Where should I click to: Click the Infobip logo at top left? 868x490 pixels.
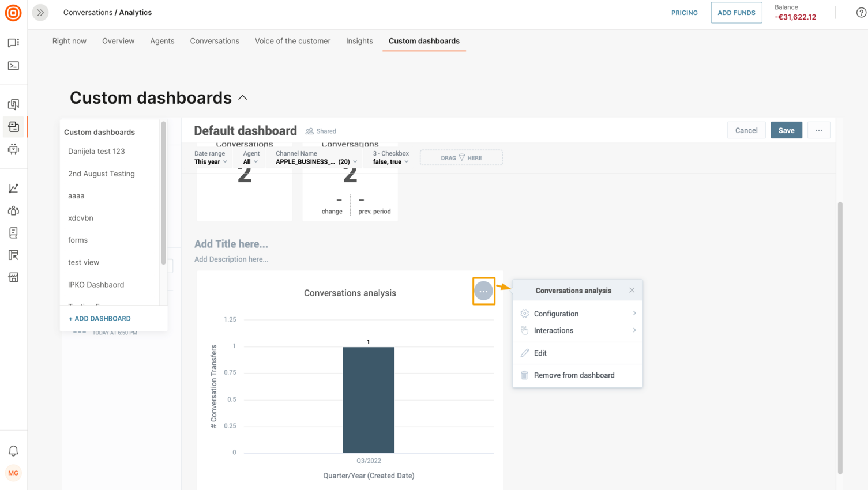13,13
